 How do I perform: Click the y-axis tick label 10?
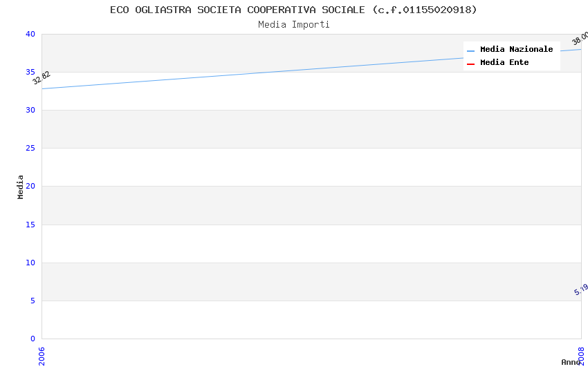[x=30, y=263]
